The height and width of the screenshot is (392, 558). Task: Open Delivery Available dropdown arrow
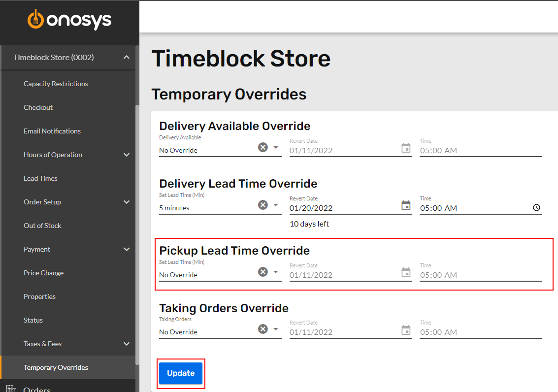click(275, 147)
